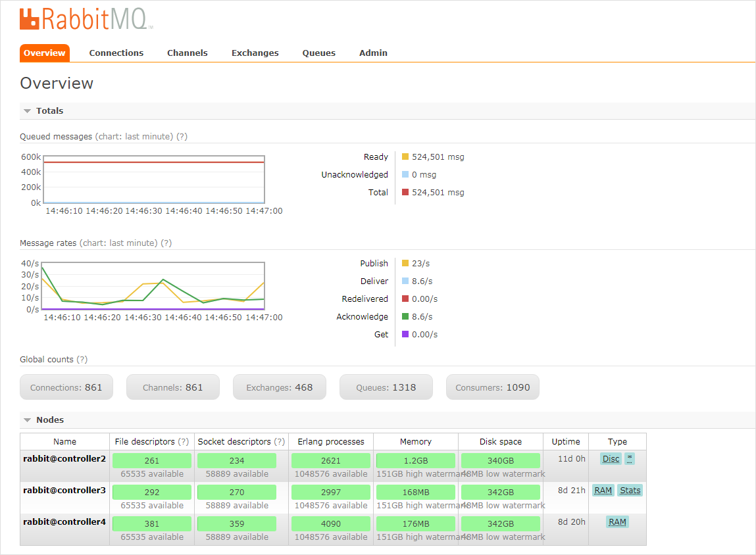Open the rabbit@controller3 node link
756x555 pixels.
[64, 490]
